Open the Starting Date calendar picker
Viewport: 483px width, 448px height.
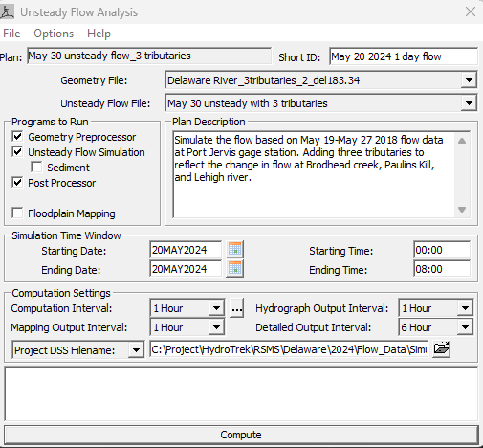tap(235, 250)
